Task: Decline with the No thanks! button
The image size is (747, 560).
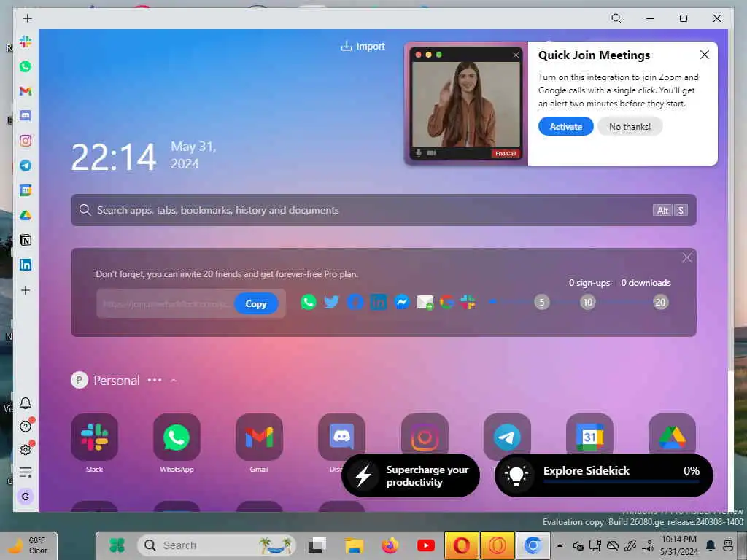Action: coord(630,126)
